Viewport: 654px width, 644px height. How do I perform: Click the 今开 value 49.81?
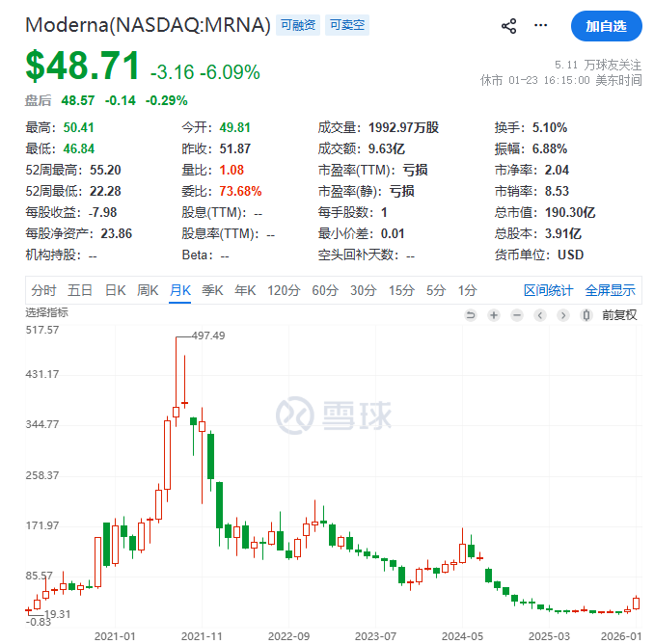pos(234,127)
